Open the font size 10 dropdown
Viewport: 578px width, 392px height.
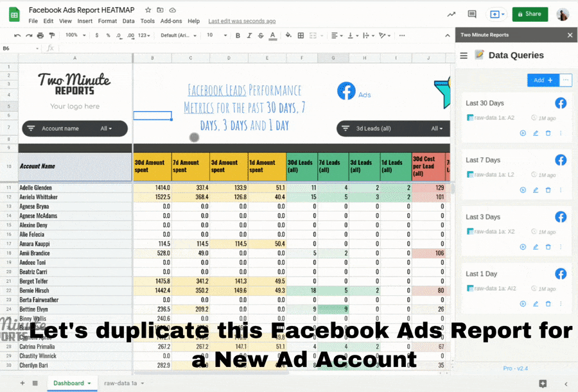tap(217, 35)
